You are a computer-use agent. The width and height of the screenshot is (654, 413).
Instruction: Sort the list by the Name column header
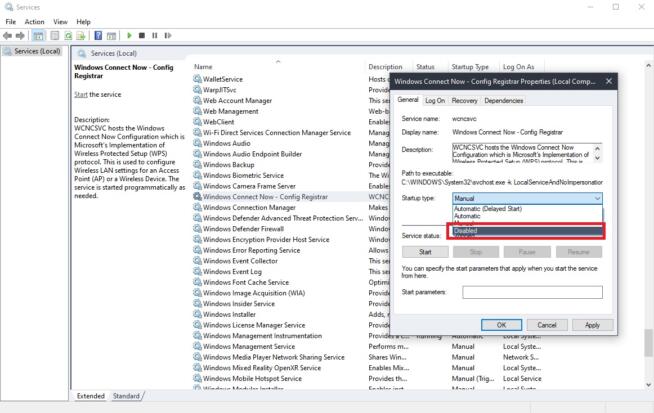pyautogui.click(x=203, y=67)
